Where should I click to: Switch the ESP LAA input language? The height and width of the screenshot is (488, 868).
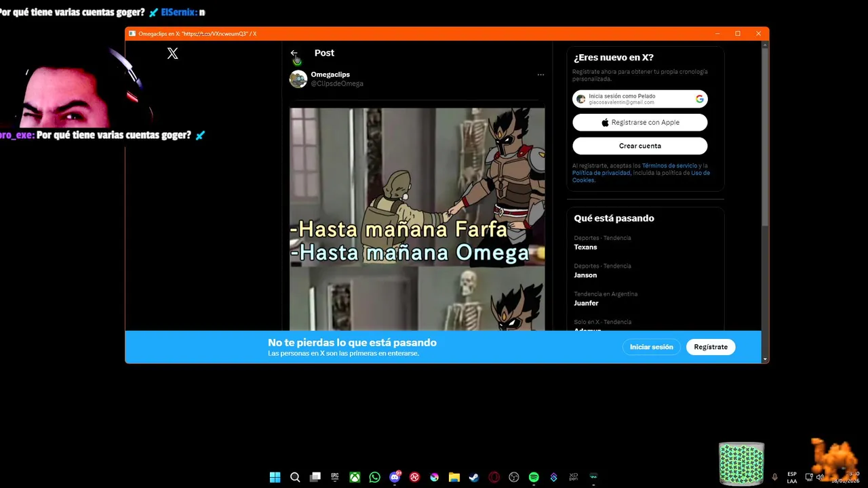792,477
